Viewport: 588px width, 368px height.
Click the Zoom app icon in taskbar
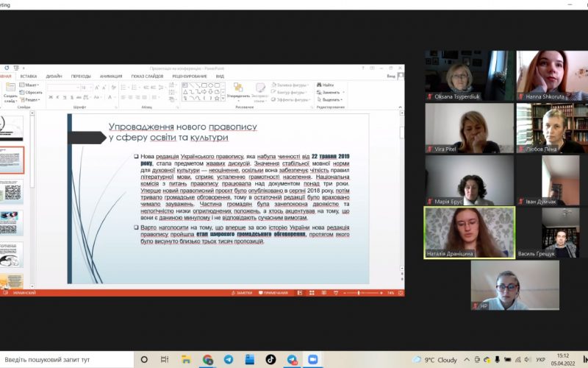tap(312, 359)
